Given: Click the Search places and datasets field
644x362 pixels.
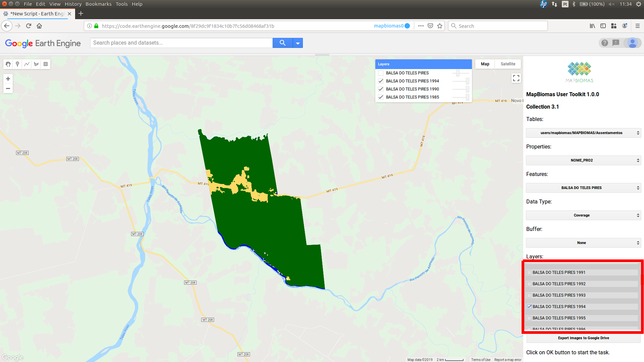Looking at the screenshot, I should tap(181, 43).
